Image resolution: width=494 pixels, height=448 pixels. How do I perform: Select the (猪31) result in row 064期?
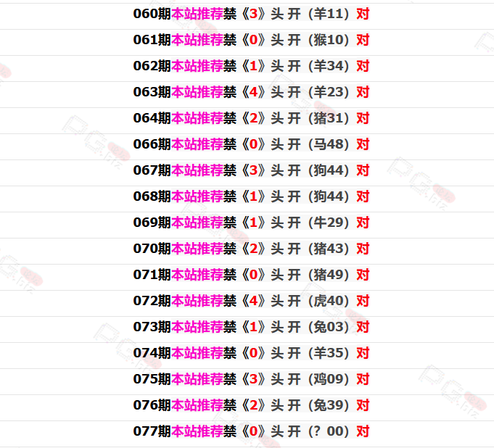pyautogui.click(x=329, y=118)
